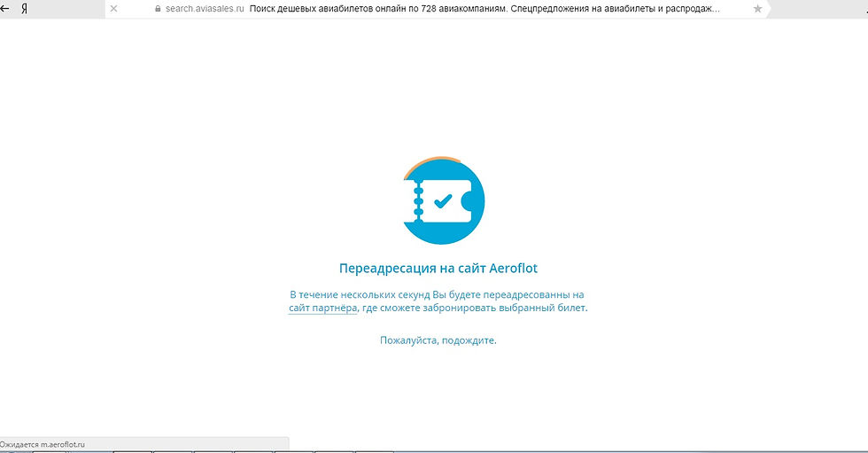Click the 'Переадресация на сайт Aeroflot' heading
Screen dimensions: 868x453
click(x=438, y=269)
